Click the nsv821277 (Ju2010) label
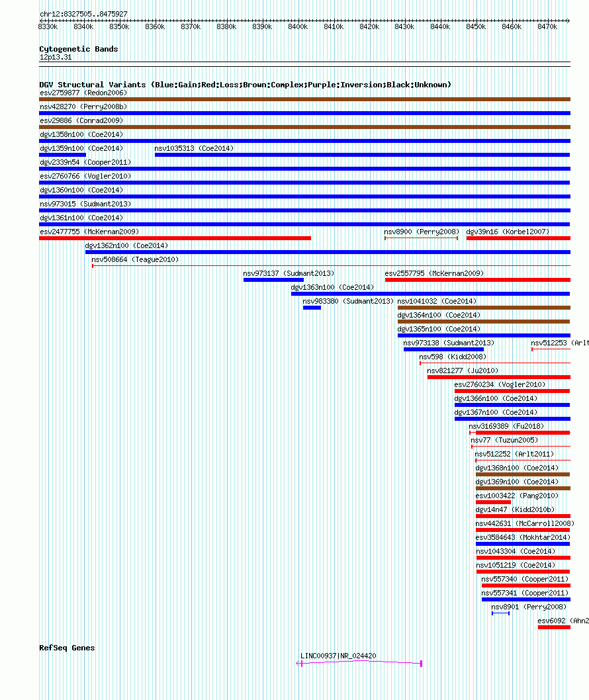 click(x=463, y=371)
